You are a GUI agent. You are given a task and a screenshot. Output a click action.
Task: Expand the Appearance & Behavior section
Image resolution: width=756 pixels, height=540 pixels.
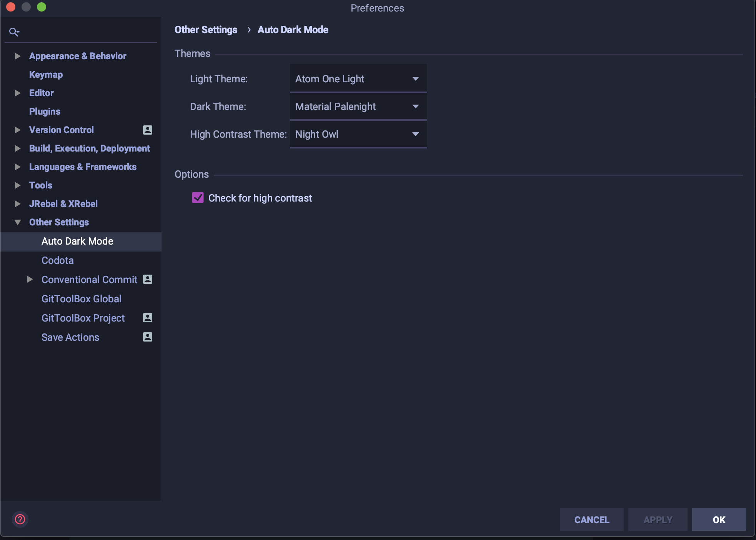(17, 56)
